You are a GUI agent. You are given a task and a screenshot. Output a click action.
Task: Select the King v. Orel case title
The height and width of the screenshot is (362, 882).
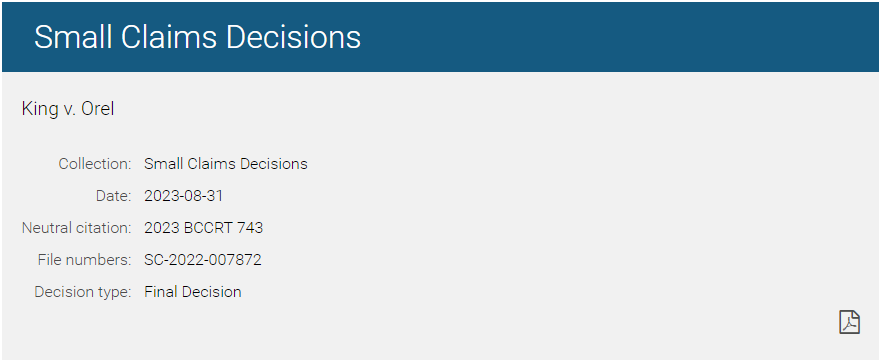click(x=68, y=109)
